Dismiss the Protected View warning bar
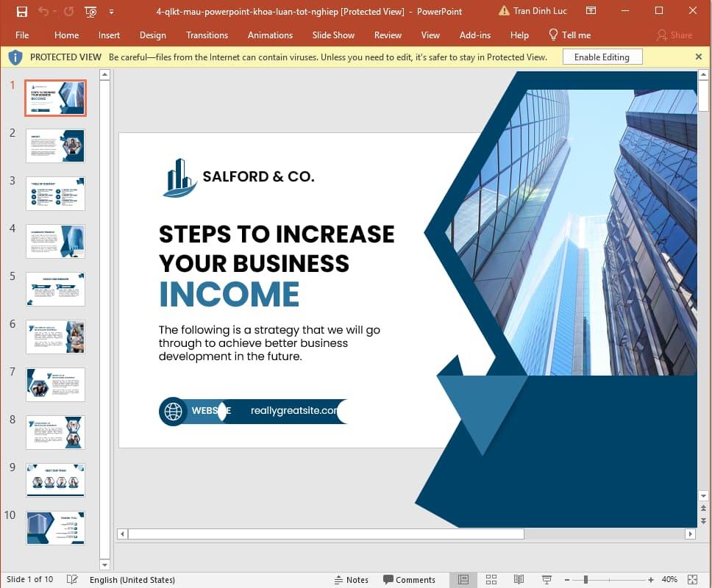Screen dimensions: 712x588 pos(698,57)
